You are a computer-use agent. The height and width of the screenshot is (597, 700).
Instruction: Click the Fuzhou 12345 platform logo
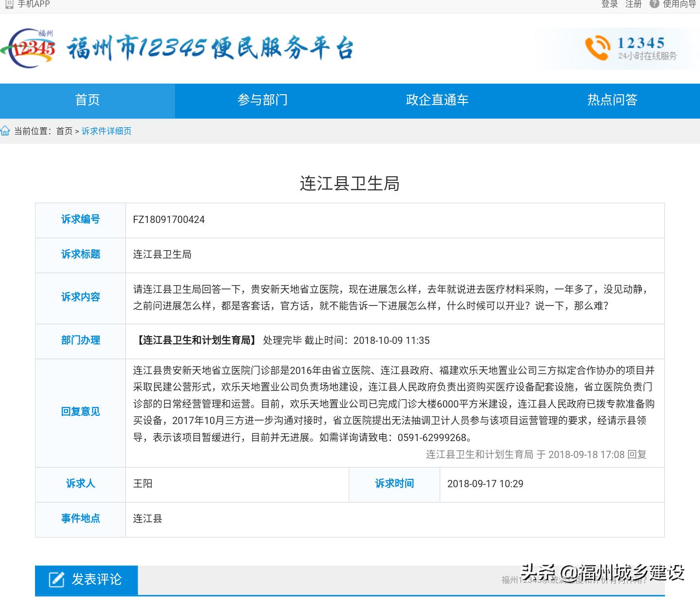pyautogui.click(x=28, y=48)
